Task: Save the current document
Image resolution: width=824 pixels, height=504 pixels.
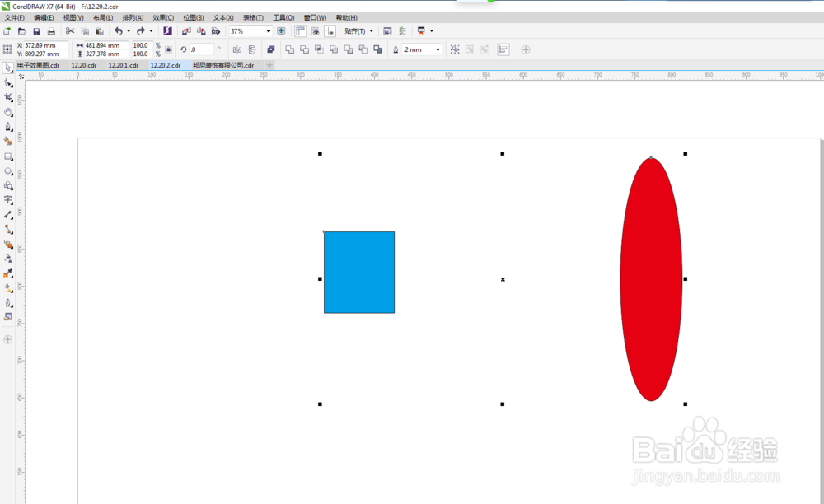Action: (36, 31)
